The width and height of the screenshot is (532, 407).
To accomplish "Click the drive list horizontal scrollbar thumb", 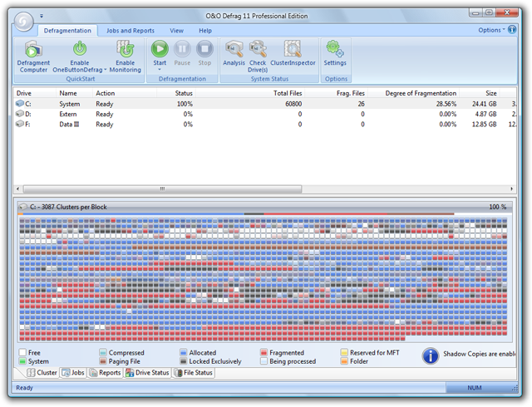I will pos(162,189).
